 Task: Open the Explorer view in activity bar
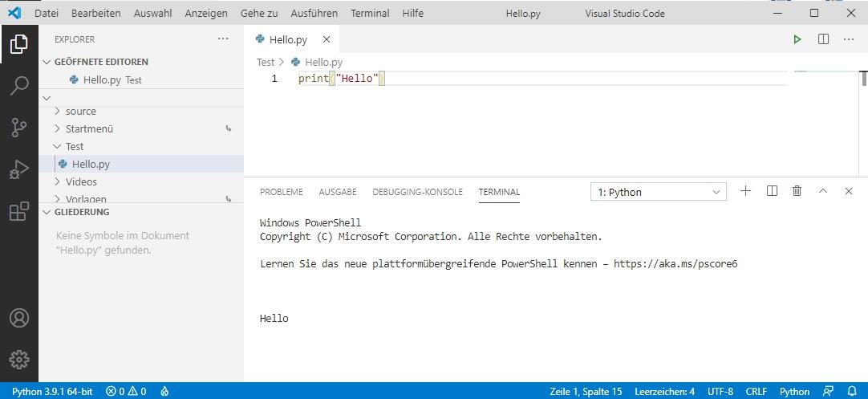[18, 44]
